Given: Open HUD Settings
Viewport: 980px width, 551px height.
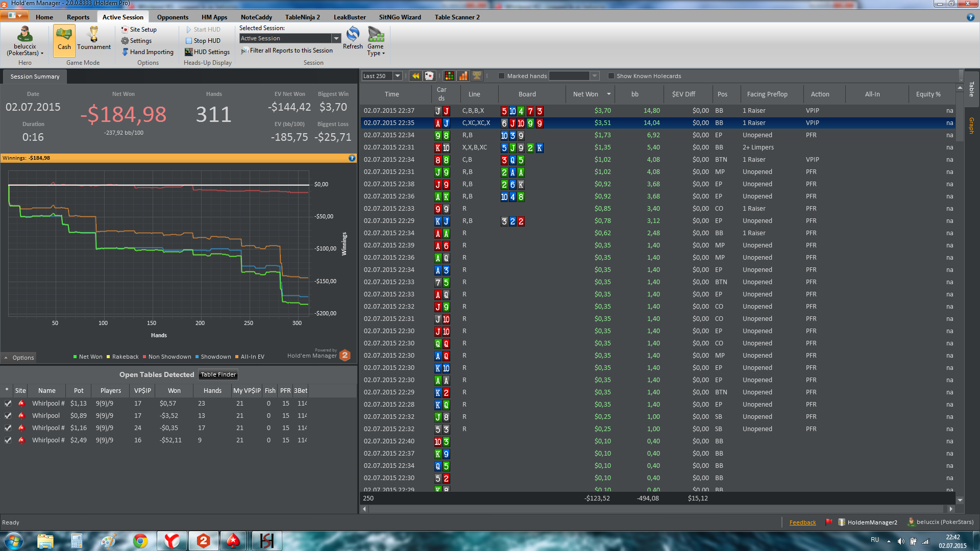Looking at the screenshot, I should pos(207,52).
